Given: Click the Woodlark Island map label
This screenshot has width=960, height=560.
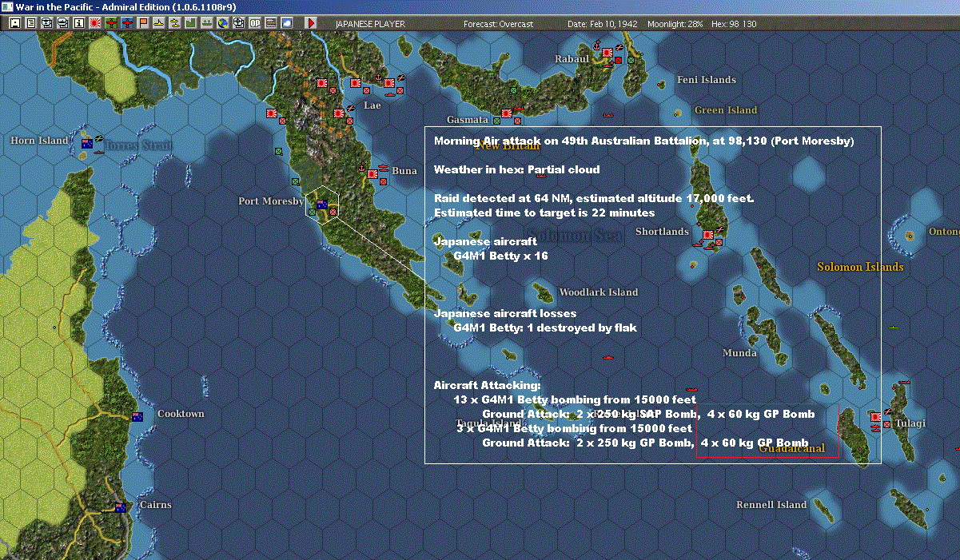Looking at the screenshot, I should coord(598,292).
